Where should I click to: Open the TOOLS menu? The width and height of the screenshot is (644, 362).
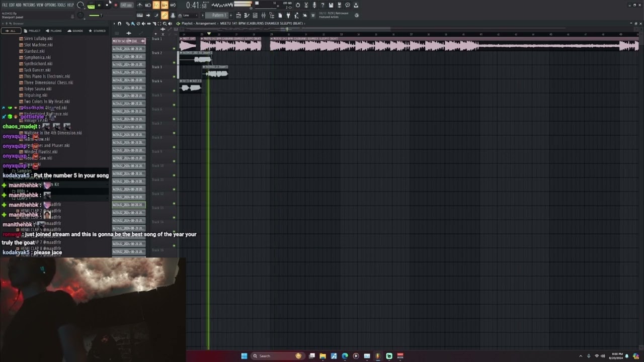(61, 5)
